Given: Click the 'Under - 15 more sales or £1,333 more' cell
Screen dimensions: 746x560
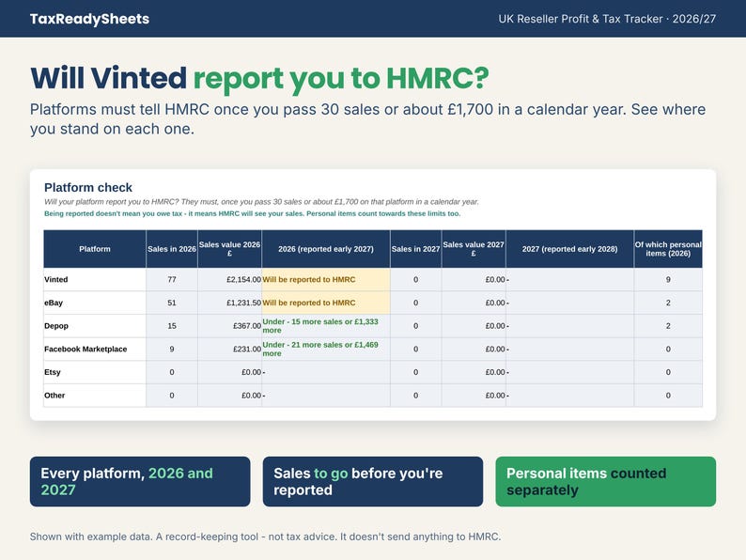Looking at the screenshot, I should pos(326,326).
